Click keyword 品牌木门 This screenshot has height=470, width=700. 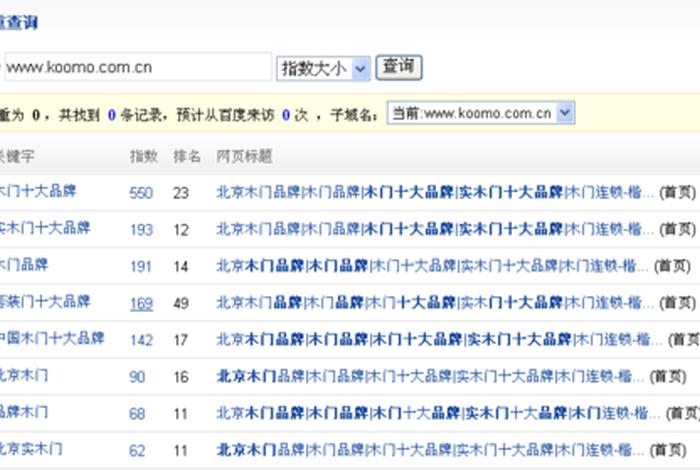(x=24, y=412)
